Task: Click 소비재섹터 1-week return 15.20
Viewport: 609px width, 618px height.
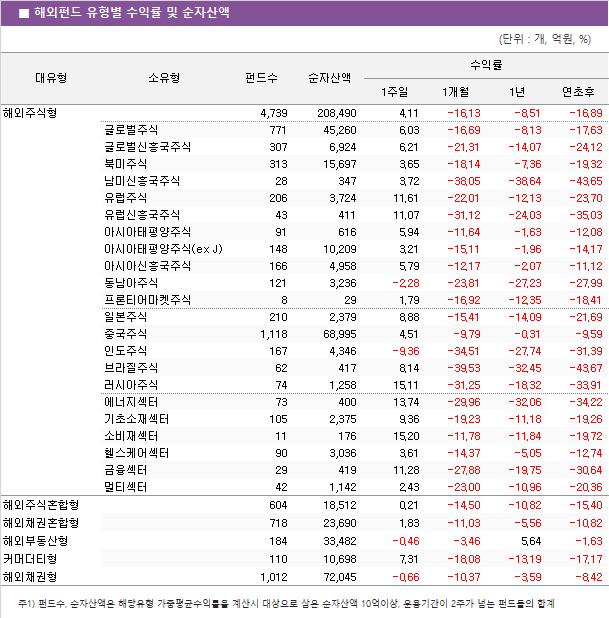Action: click(x=406, y=437)
